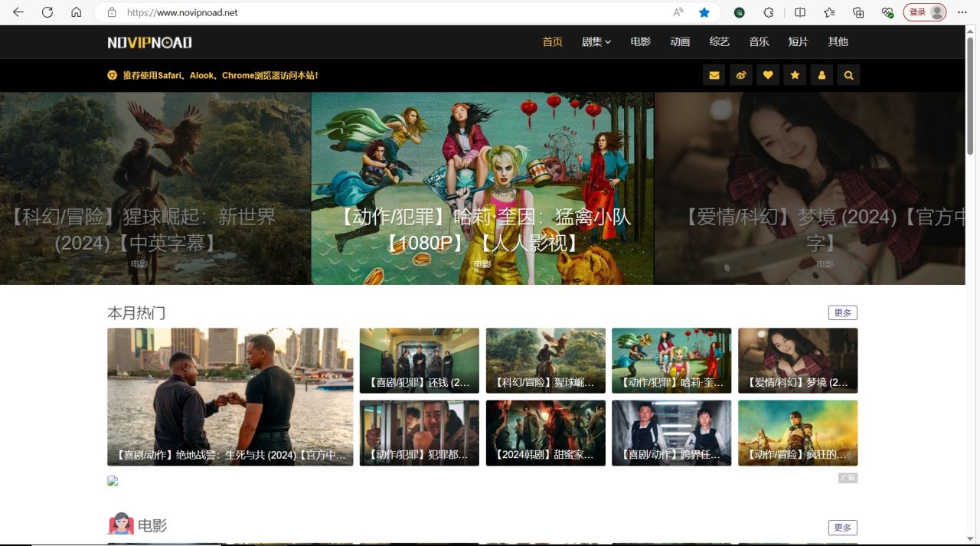Open the 音乐 navigation item

(x=759, y=42)
